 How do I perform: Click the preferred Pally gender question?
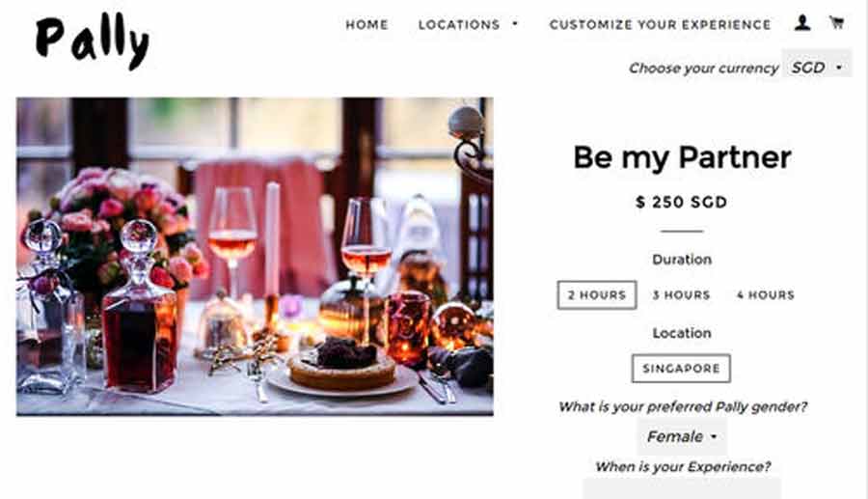tap(681, 406)
